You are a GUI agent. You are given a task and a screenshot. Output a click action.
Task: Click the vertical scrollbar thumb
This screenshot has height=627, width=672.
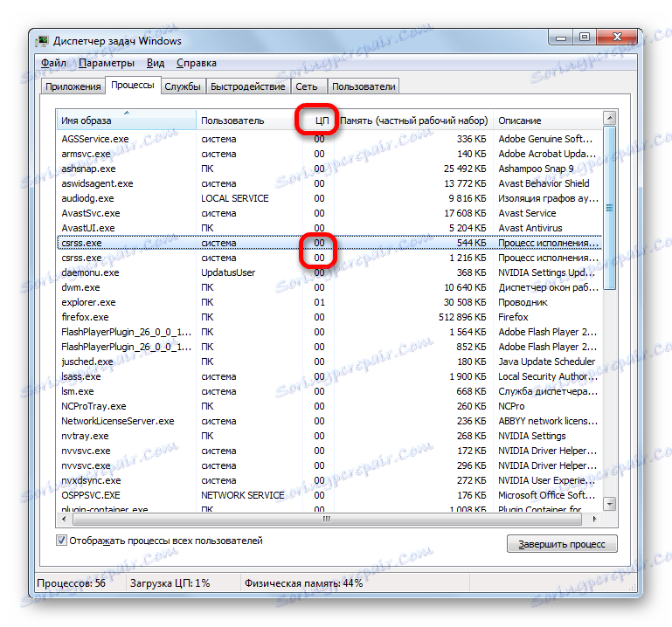pyautogui.click(x=609, y=208)
